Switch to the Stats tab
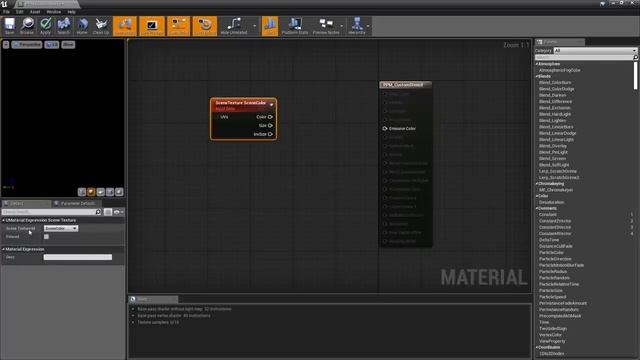The width and height of the screenshot is (640, 360). 153,299
